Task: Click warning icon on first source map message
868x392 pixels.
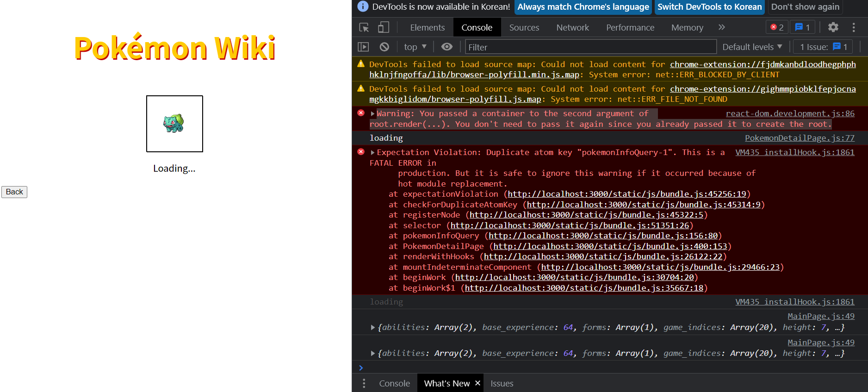Action: (x=361, y=64)
